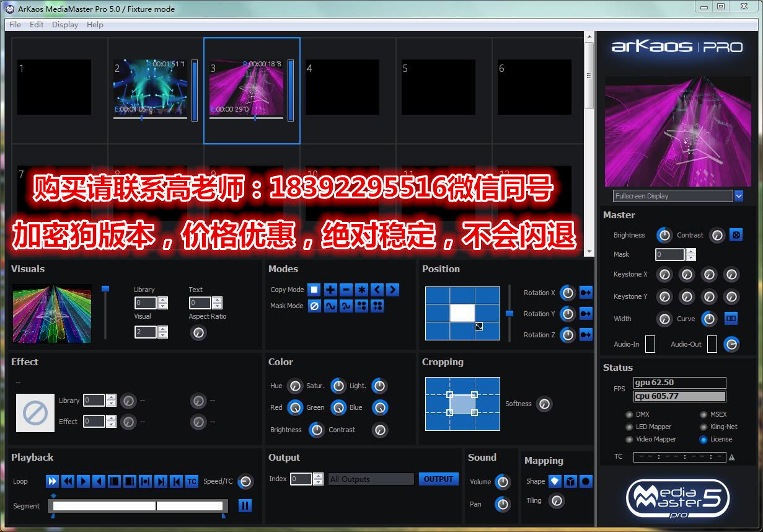Select the cube mapping shape
This screenshot has height=532, width=763.
pos(570,481)
